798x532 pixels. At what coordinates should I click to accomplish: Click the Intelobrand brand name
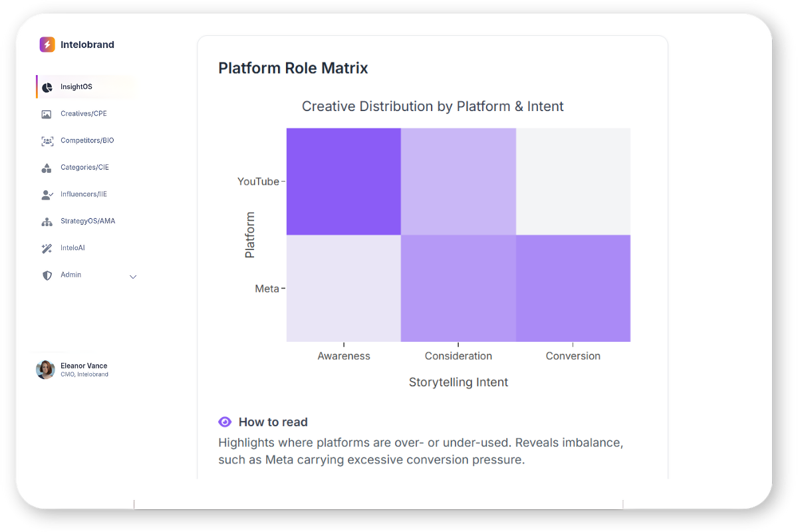87,45
